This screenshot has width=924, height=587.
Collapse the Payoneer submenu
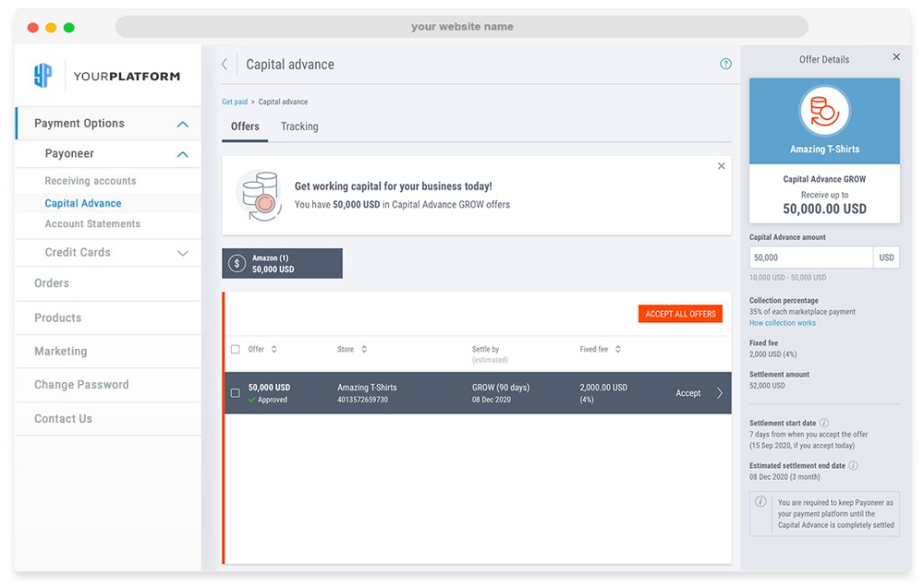tap(182, 154)
